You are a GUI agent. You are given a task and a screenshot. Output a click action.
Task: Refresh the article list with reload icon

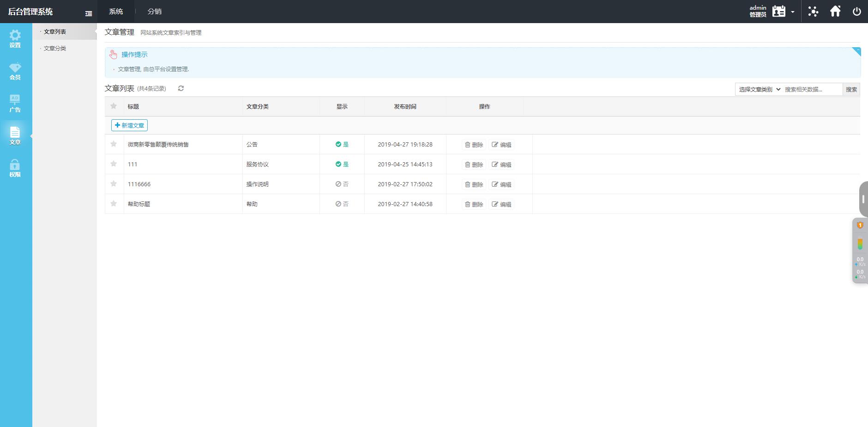[x=181, y=88]
